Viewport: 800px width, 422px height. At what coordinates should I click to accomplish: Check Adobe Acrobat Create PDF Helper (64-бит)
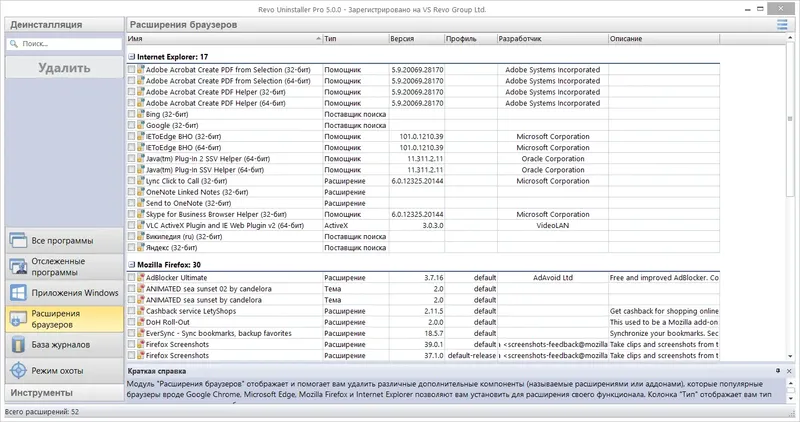[x=132, y=103]
